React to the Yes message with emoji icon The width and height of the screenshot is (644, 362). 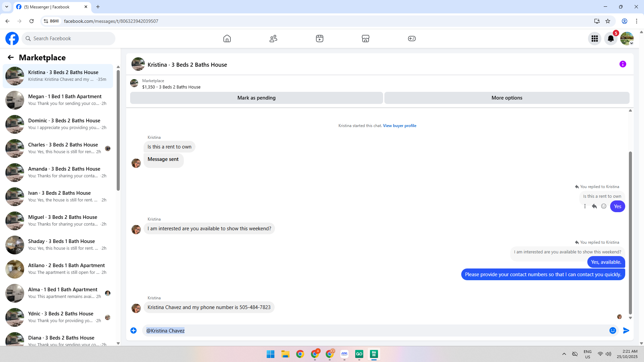click(604, 206)
